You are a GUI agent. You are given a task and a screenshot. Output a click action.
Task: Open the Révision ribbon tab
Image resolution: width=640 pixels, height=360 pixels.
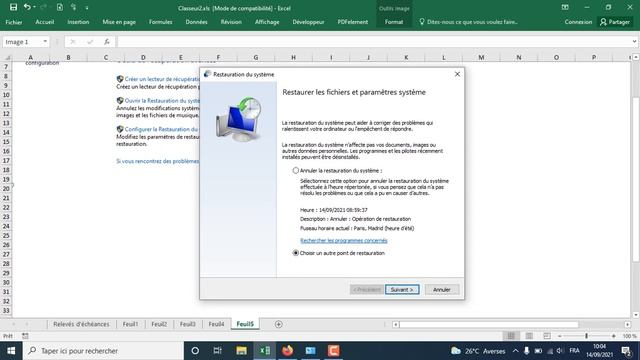(231, 22)
